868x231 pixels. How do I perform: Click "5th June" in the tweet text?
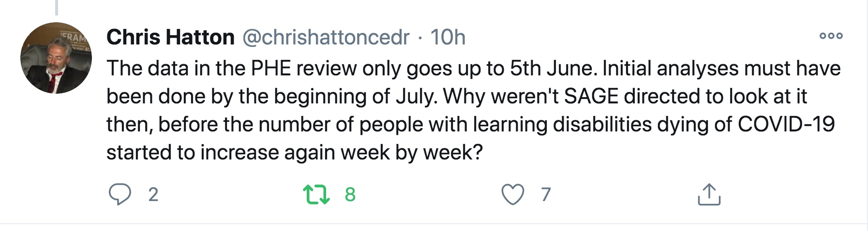pyautogui.click(x=551, y=69)
